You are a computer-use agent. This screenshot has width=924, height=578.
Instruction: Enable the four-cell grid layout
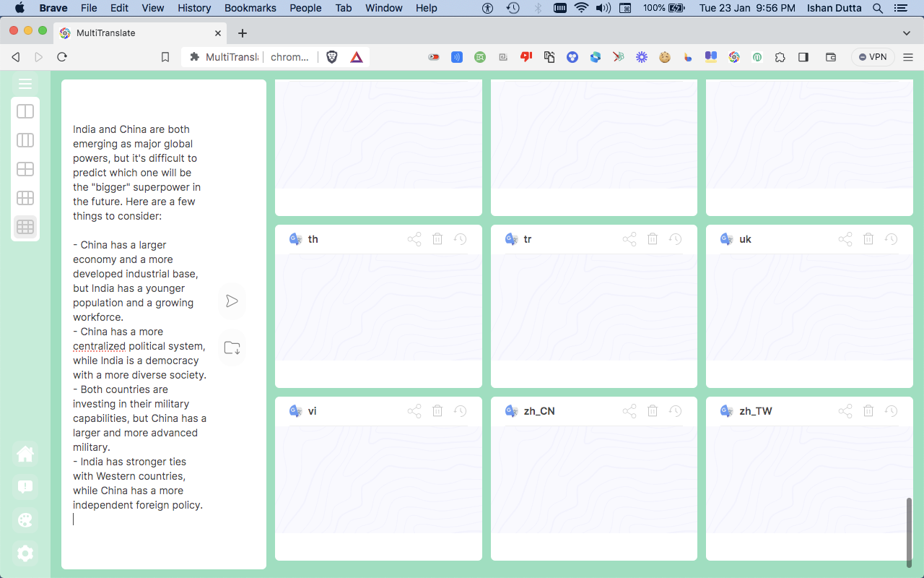pos(25,169)
